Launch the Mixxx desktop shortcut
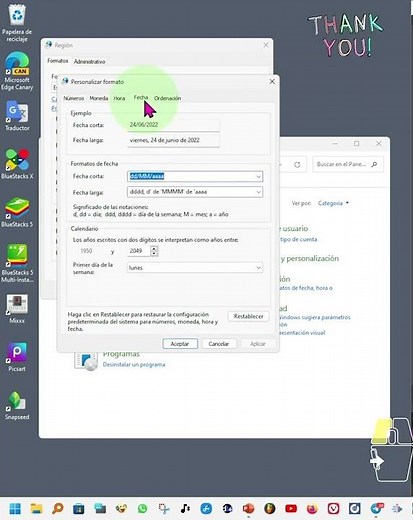The height and width of the screenshot is (520, 413). click(17, 309)
